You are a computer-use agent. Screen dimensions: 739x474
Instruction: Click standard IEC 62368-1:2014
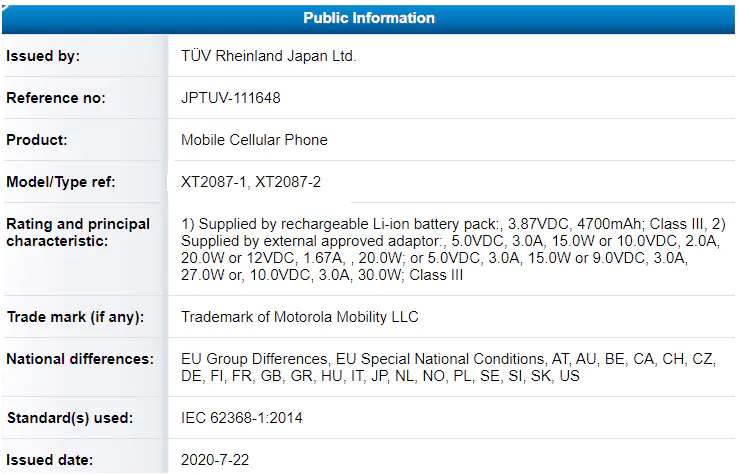(242, 418)
